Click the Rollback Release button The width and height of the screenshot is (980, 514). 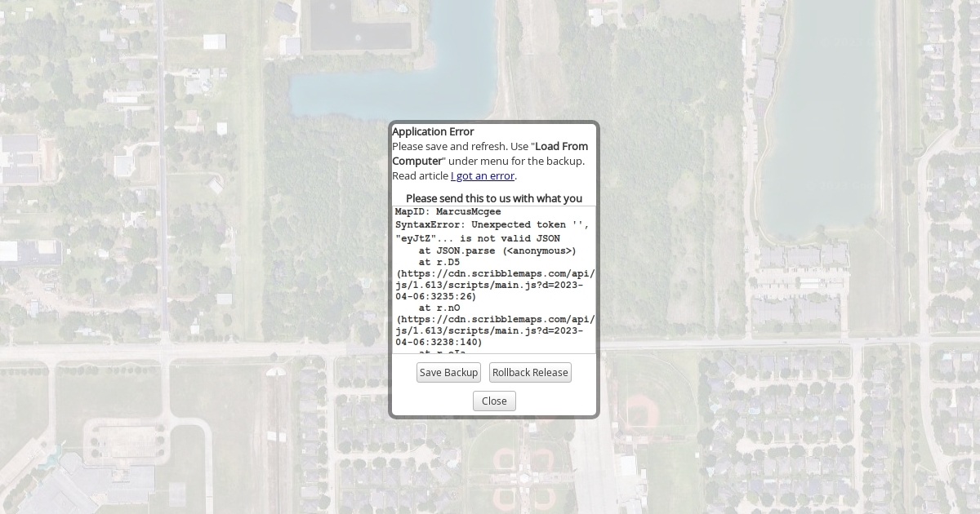tap(530, 373)
